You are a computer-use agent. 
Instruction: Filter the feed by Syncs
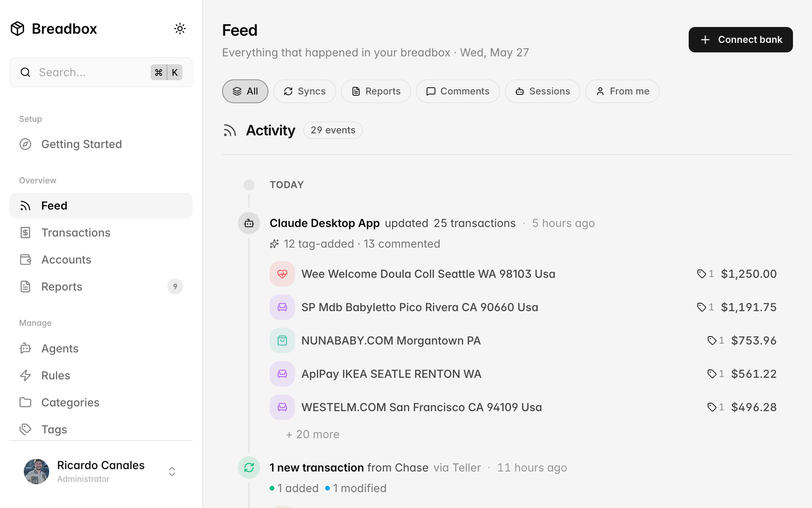pos(304,91)
